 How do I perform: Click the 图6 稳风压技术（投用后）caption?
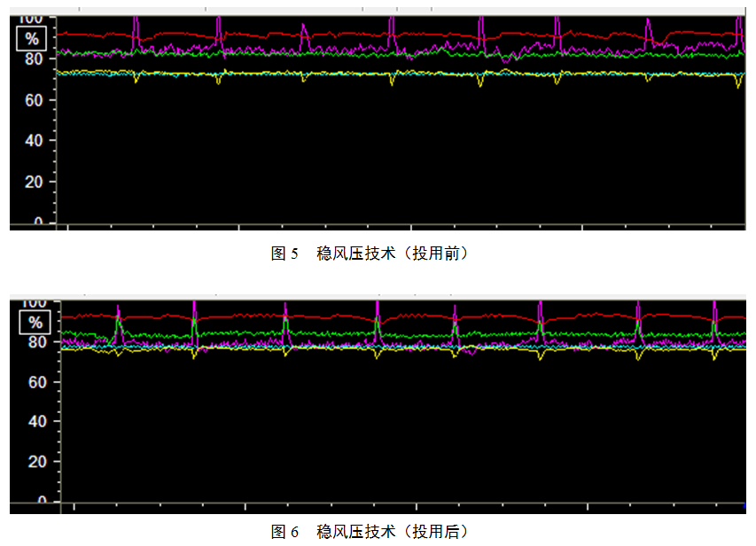[x=369, y=532]
